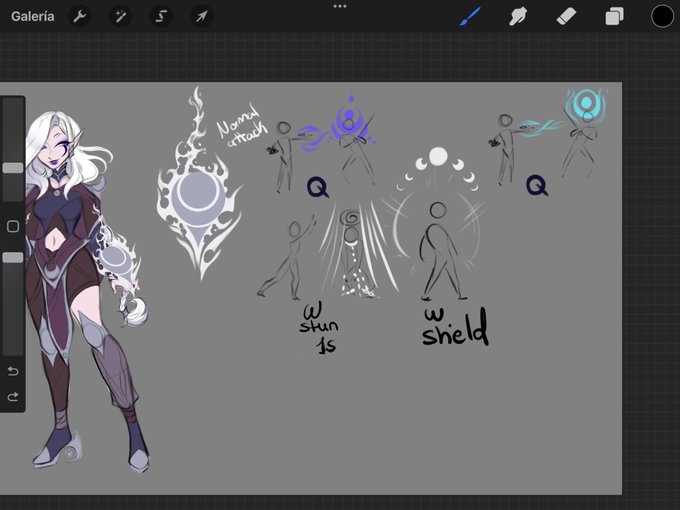This screenshot has width=680, height=510.
Task: Activate the Selection S-shaped tool
Action: click(x=161, y=16)
